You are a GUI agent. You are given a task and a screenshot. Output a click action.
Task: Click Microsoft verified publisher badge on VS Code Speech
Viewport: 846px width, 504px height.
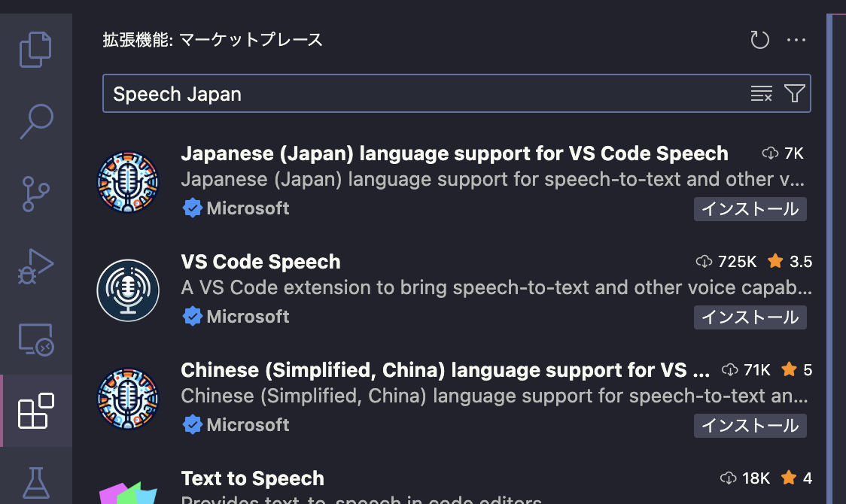[x=193, y=316]
